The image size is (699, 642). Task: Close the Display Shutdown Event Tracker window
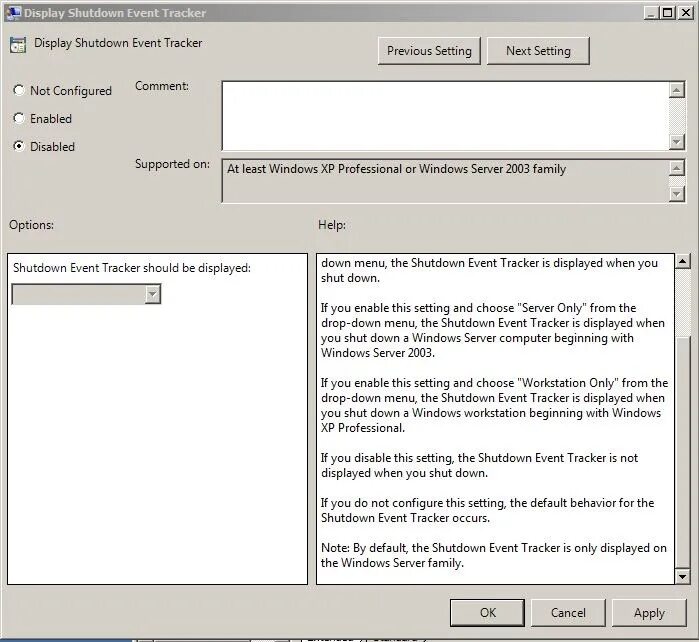pos(685,13)
